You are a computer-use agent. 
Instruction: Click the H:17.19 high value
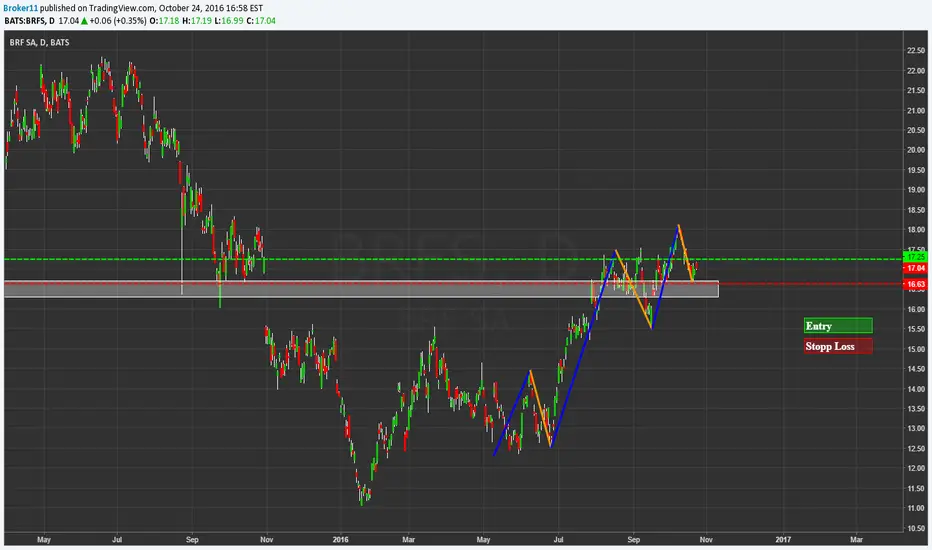coord(197,21)
